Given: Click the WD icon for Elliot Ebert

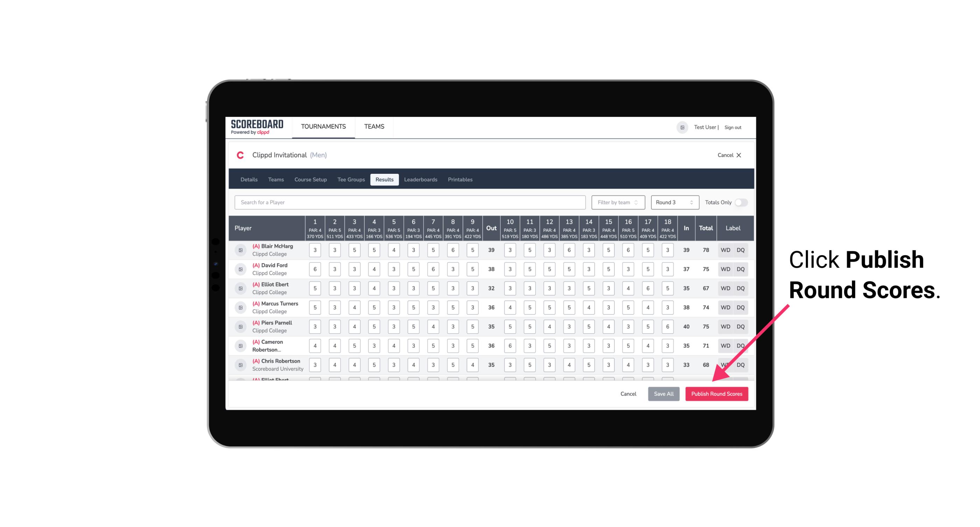Looking at the screenshot, I should (725, 288).
